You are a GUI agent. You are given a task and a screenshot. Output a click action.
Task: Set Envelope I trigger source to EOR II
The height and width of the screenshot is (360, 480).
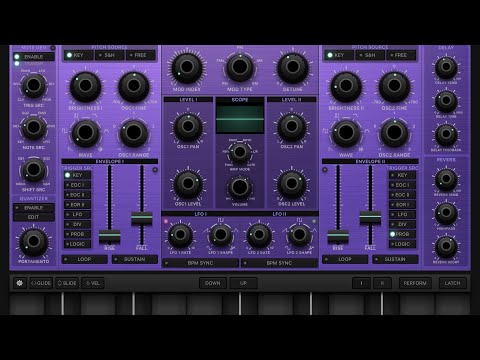coord(77,205)
